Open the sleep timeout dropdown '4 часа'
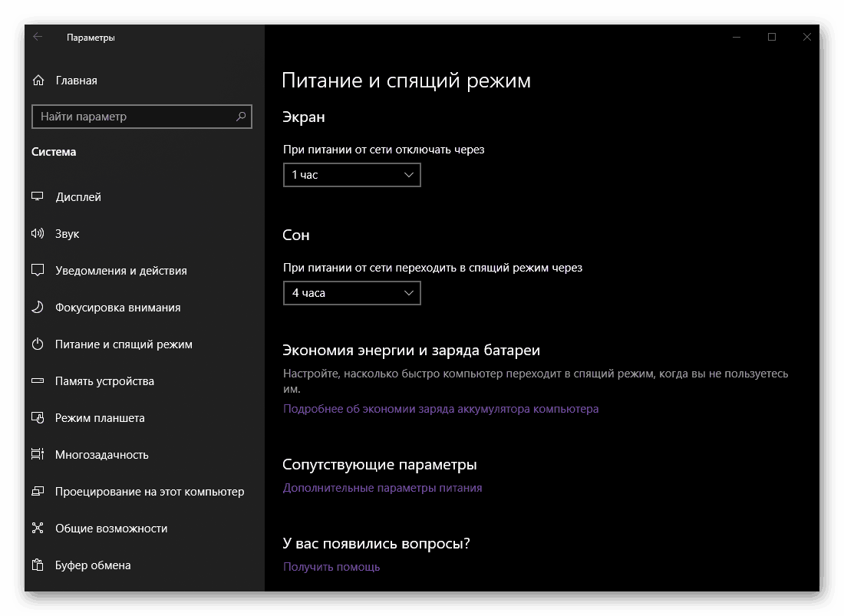Image resolution: width=844 pixels, height=616 pixels. coord(352,293)
